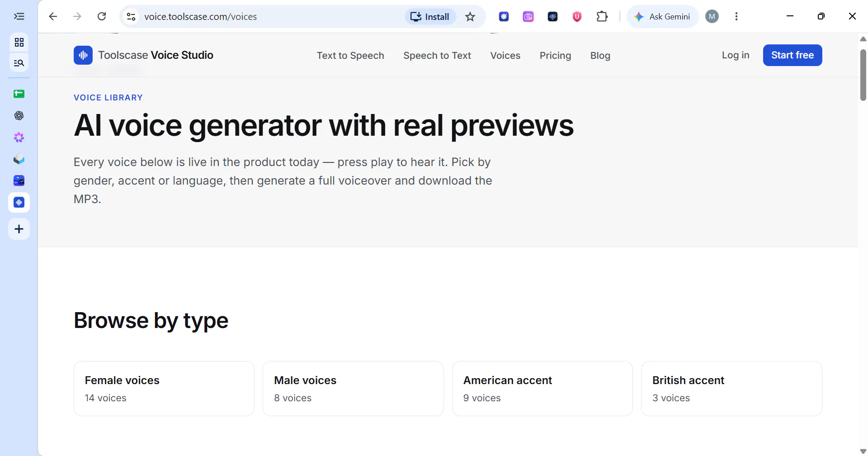Open Text to Speech nav item
Image resolution: width=868 pixels, height=456 pixels.
pos(350,55)
